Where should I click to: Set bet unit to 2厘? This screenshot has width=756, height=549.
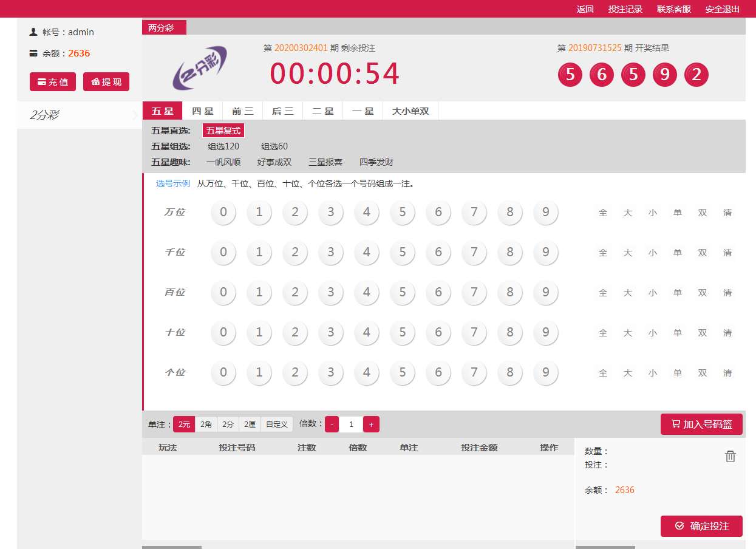250,424
